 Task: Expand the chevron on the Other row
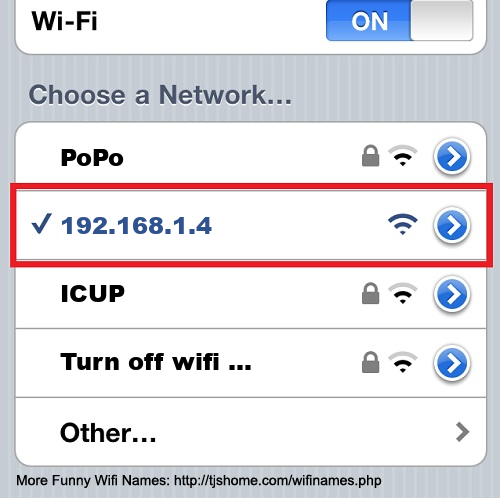[462, 432]
